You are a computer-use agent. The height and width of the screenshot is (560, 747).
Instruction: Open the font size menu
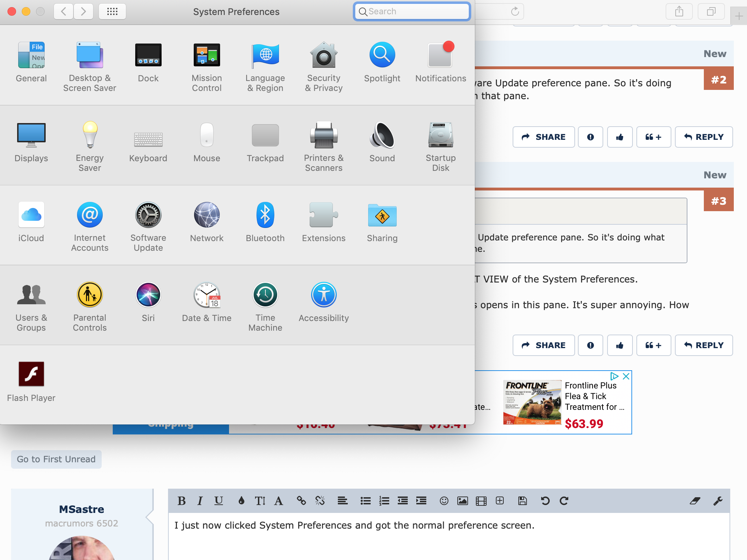pyautogui.click(x=260, y=501)
